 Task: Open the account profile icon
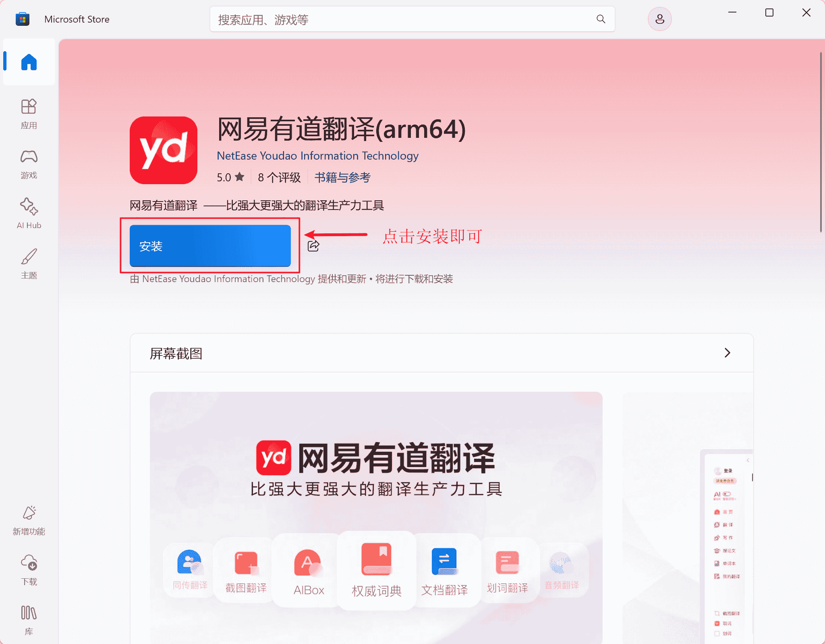[x=659, y=19]
